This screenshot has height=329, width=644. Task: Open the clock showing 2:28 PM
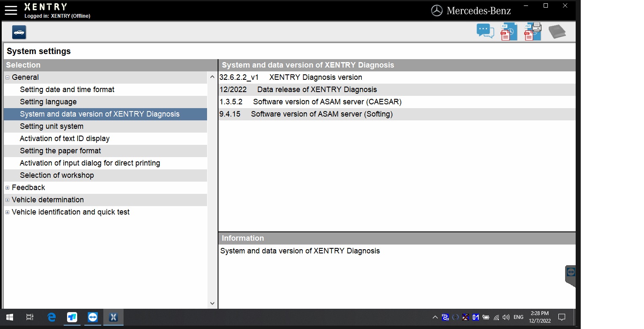tap(540, 317)
